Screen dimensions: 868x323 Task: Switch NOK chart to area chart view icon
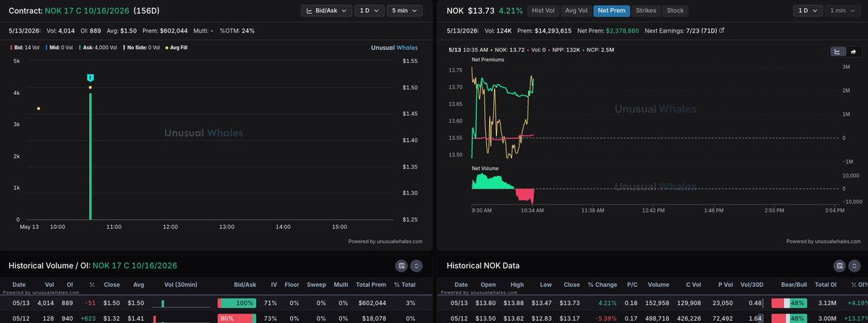[x=853, y=51]
